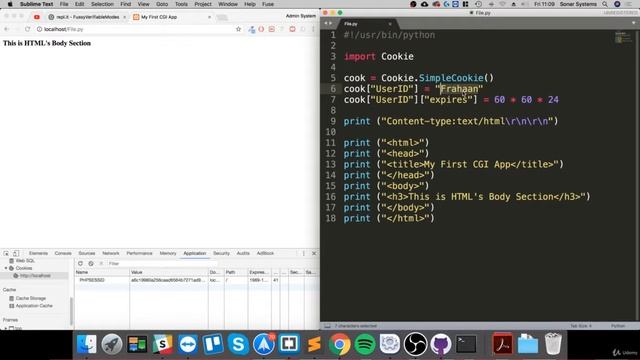Click the cookies Filter input field
The image size is (640, 360).
coord(161,264)
